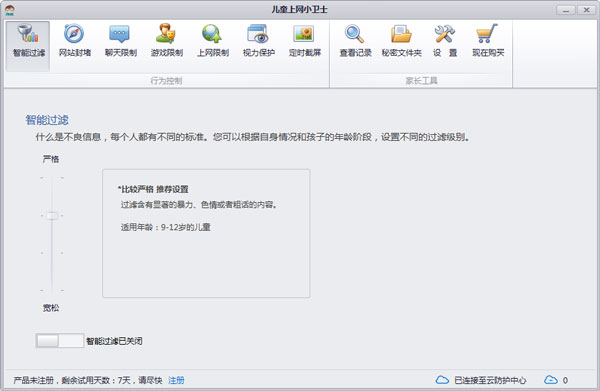The width and height of the screenshot is (600, 391).
Task: Open the 视力保护 eye icon
Action: (258, 34)
